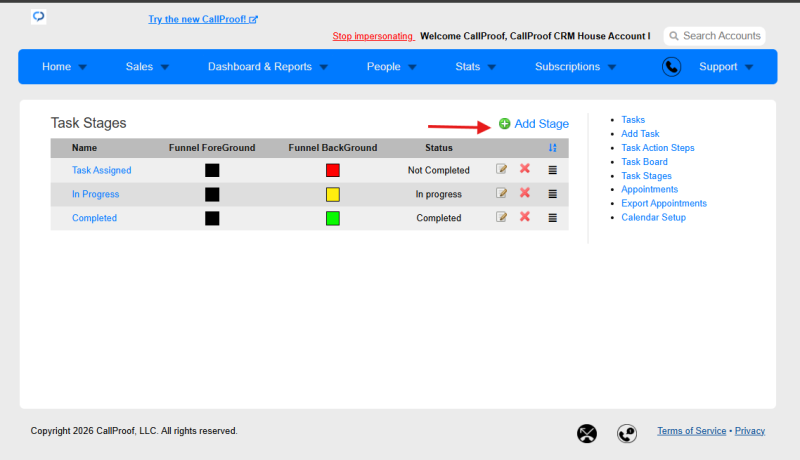Edit the In Progress stage
This screenshot has width=800, height=460.
pyautogui.click(x=502, y=193)
